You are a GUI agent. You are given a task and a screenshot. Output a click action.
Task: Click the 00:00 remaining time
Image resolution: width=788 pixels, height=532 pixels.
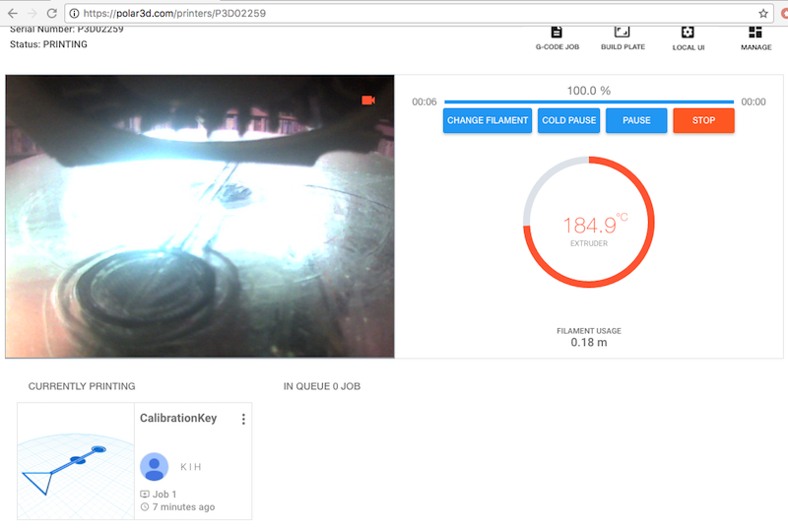coord(754,102)
